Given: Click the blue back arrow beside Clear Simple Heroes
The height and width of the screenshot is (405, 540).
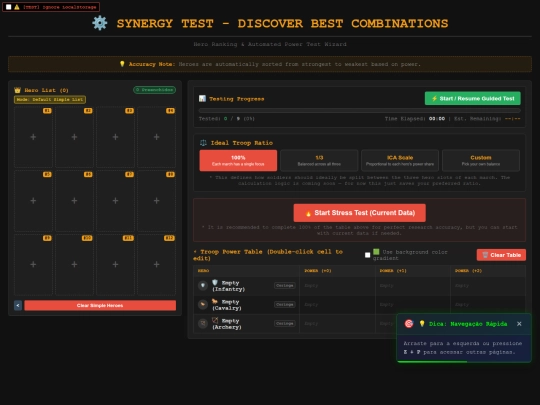Looking at the screenshot, I should click(18, 305).
